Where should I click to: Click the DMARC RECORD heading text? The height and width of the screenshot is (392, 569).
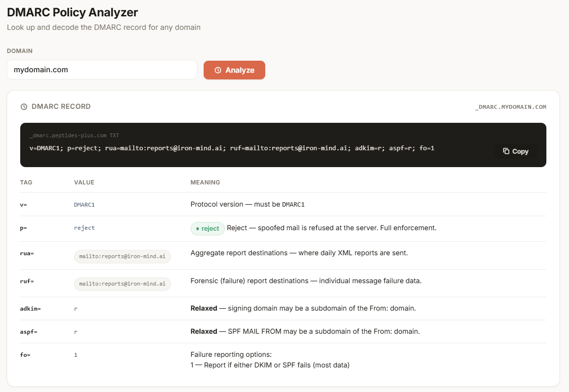point(61,106)
